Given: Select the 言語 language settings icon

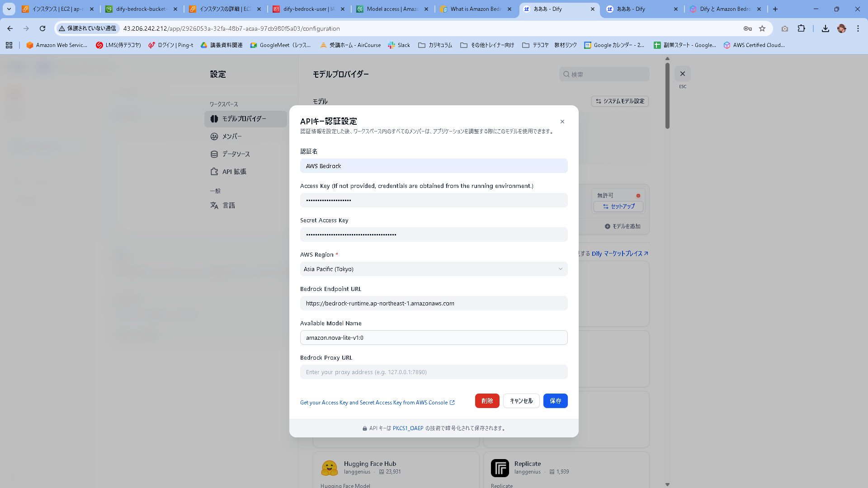Looking at the screenshot, I should [x=214, y=205].
